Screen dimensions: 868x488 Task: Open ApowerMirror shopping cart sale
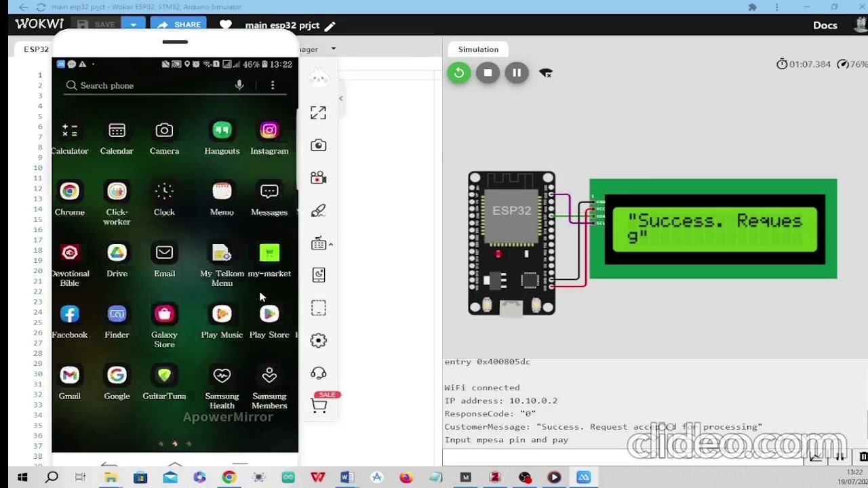coord(319,405)
